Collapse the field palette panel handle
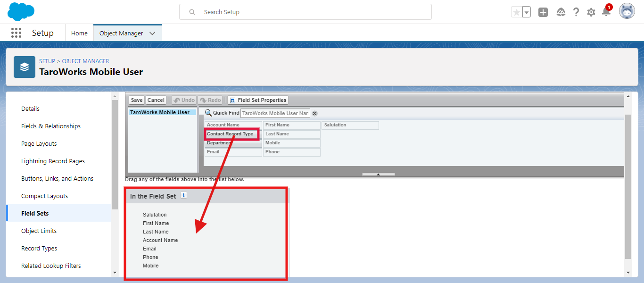 click(378, 175)
